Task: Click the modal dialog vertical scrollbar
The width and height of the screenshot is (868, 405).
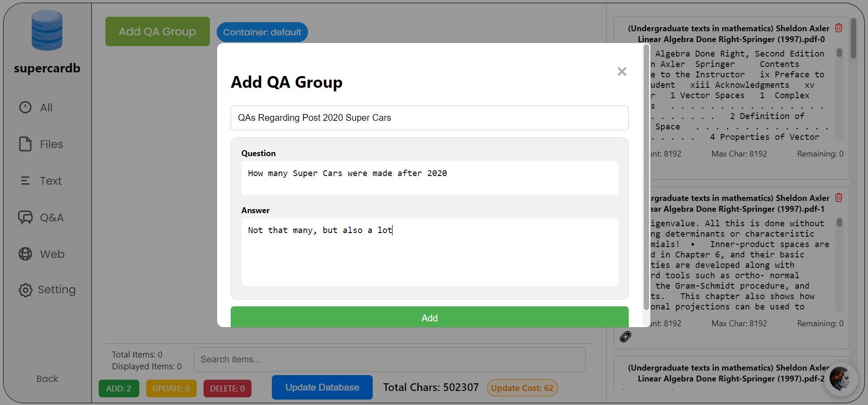Action: [646, 176]
